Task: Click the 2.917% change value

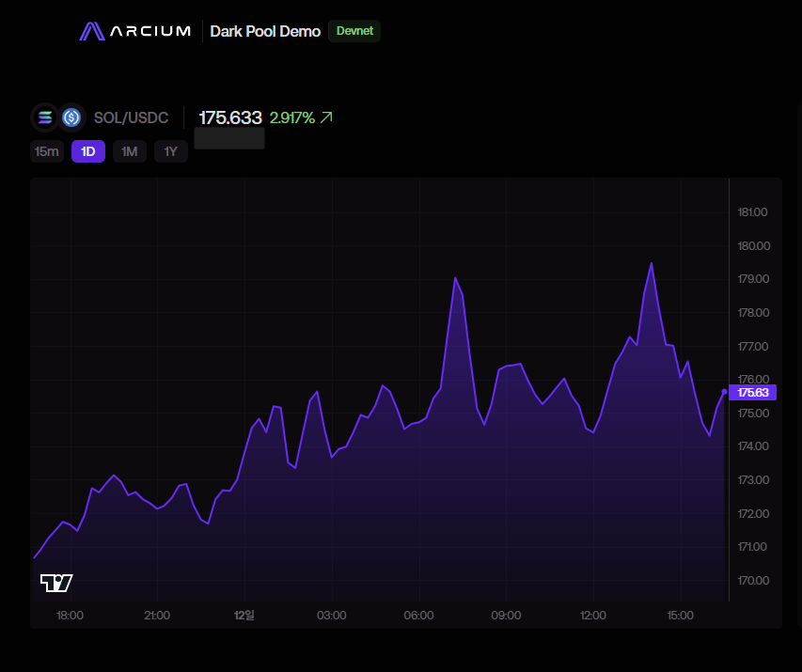Action: pos(292,117)
